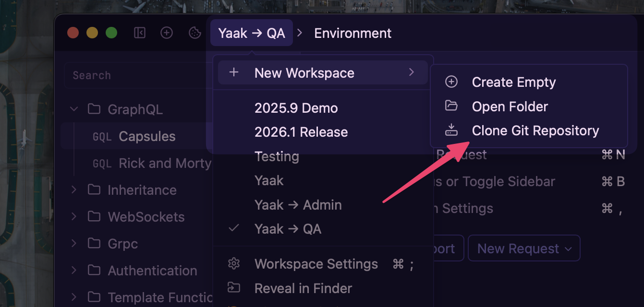Screen dimensions: 644x307
Task: Open the Environment selector in header
Action: 352,33
